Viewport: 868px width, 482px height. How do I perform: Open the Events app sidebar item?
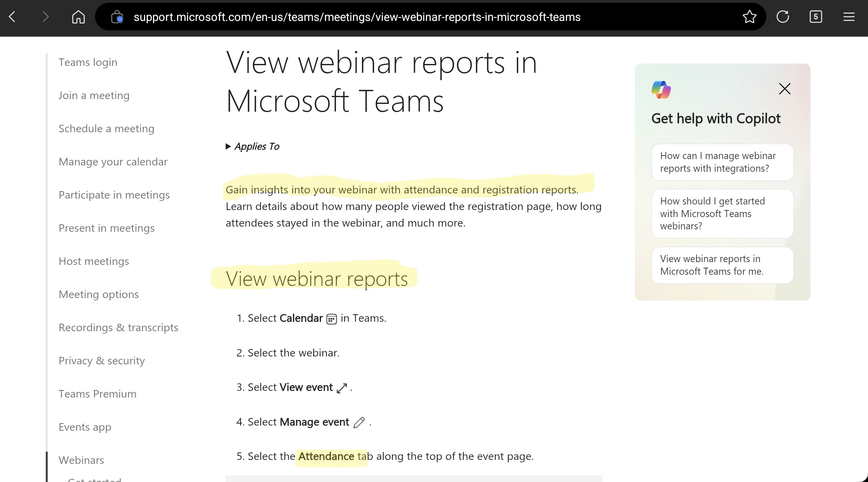85,427
